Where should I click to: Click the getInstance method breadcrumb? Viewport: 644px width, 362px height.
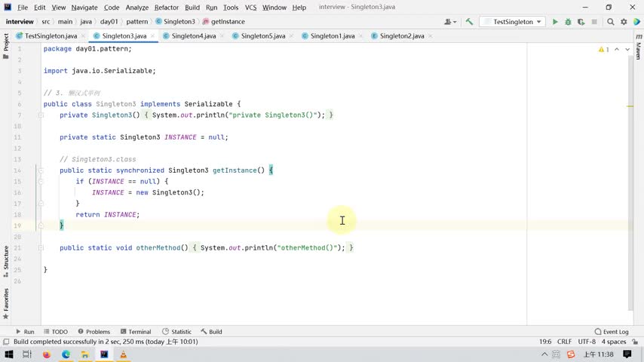coord(224,22)
